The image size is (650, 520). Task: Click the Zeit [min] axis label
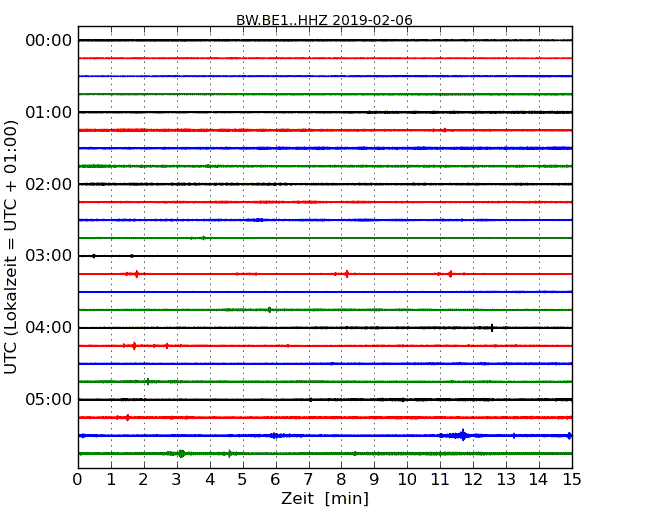(x=325, y=498)
